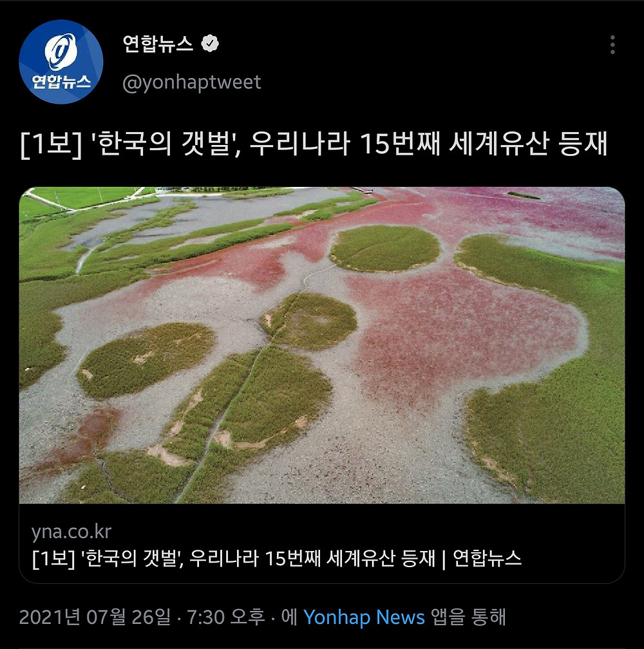The width and height of the screenshot is (644, 649).
Task: Open the 연합뉴스 display name
Action: pyautogui.click(x=158, y=44)
